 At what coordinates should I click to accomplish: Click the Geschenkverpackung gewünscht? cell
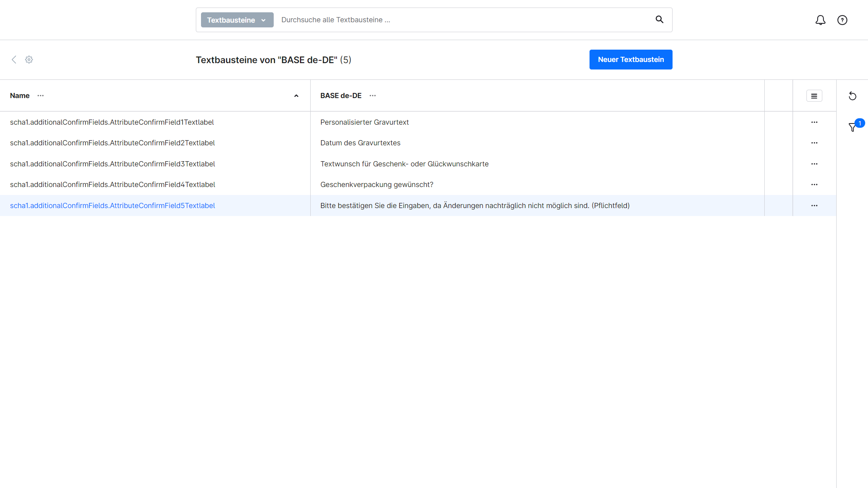537,185
